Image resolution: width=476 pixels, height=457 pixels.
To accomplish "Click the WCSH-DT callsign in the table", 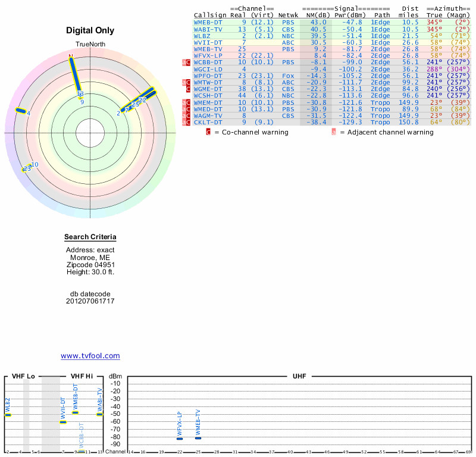I will pos(208,95).
